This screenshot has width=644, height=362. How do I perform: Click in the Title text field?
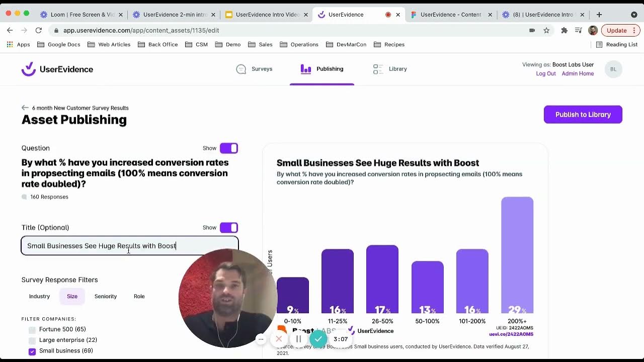point(130,246)
